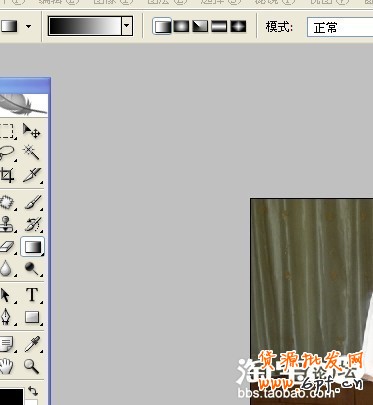This screenshot has width=373, height=405.
Task: Select the Gradient tool in the toolbox
Action: 32,247
